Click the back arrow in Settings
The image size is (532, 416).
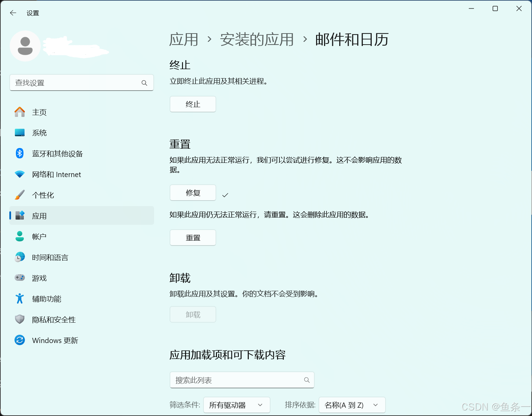pos(13,13)
